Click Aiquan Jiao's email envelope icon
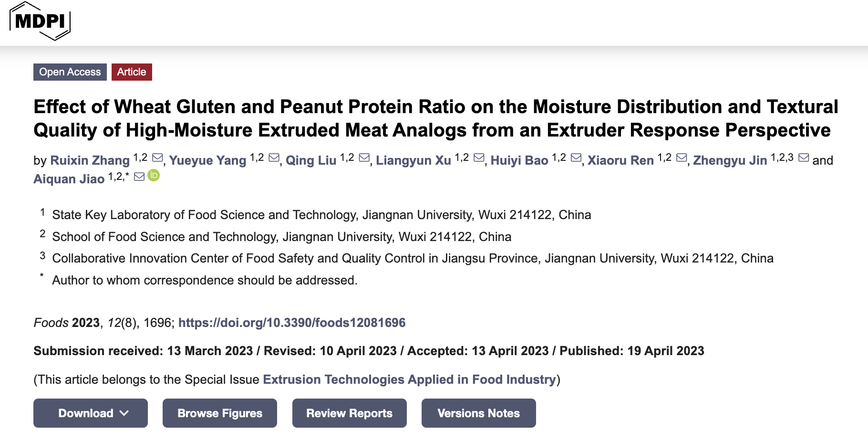 click(139, 177)
